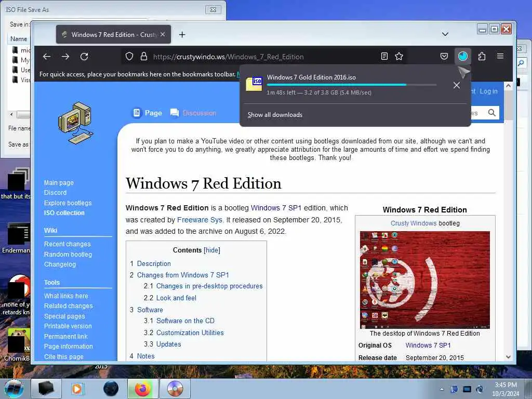Open the Windows Start orb
Image resolution: width=532 pixels, height=399 pixels.
pos(14,389)
